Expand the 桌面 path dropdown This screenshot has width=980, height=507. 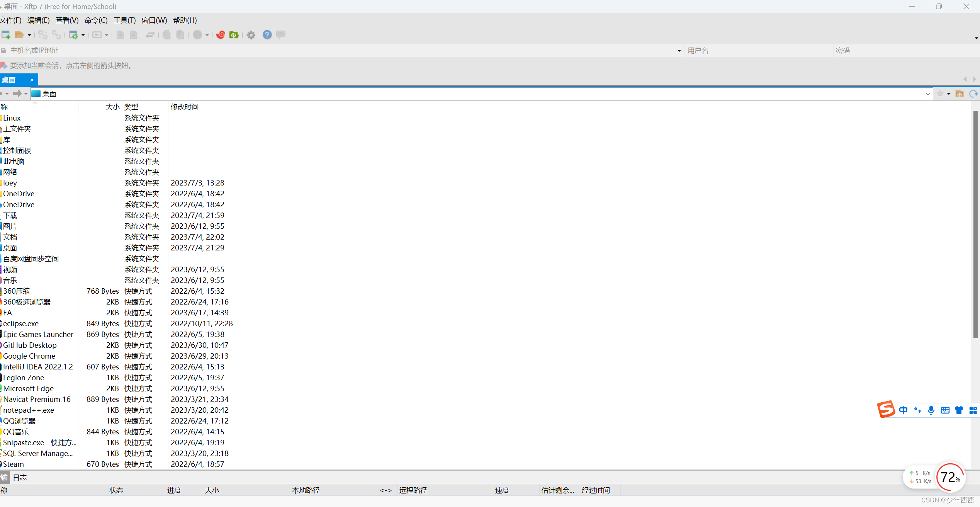[x=927, y=94]
